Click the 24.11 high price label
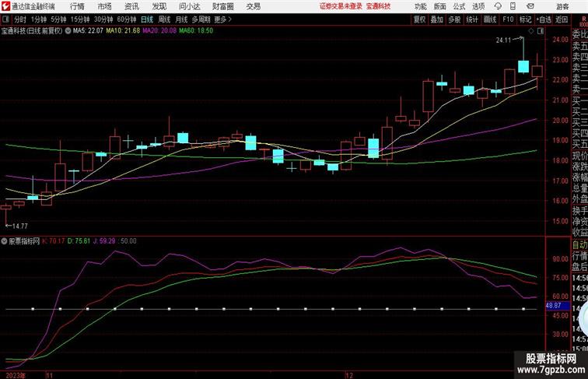Image resolution: width=588 pixels, height=379 pixels. (x=504, y=40)
